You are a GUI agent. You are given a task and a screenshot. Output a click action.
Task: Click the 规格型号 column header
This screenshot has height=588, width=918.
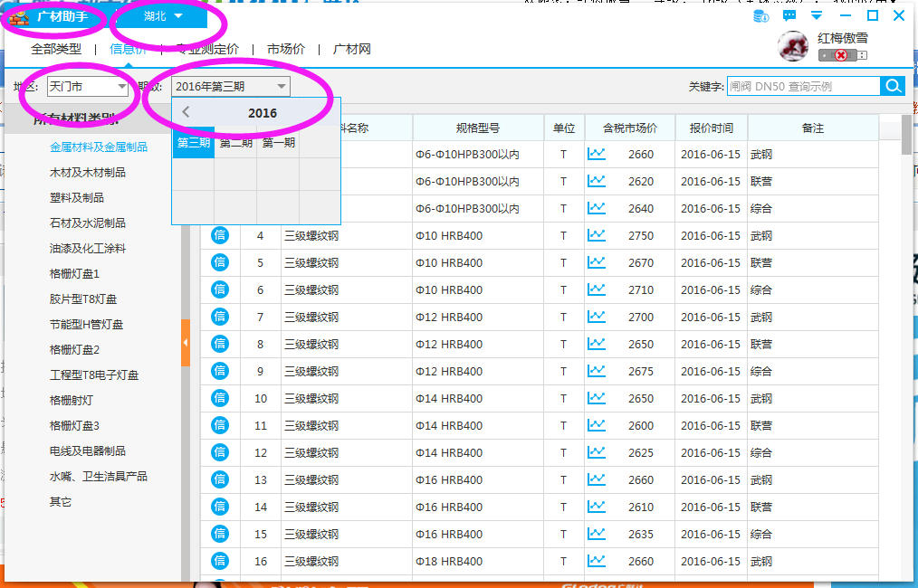click(478, 128)
